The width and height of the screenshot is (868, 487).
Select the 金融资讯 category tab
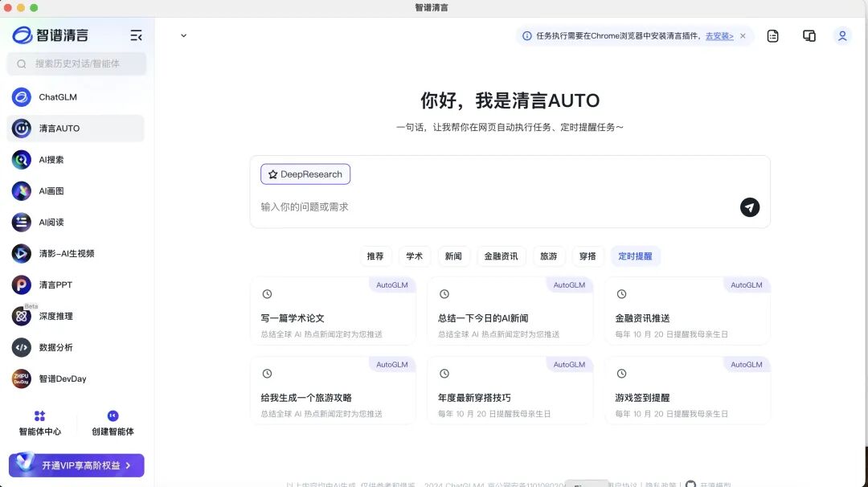(x=501, y=256)
